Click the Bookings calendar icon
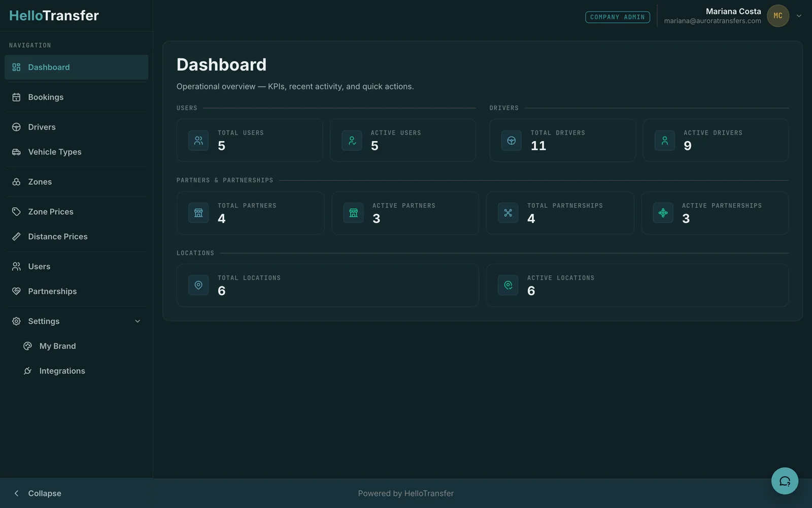The width and height of the screenshot is (812, 508). click(x=16, y=97)
